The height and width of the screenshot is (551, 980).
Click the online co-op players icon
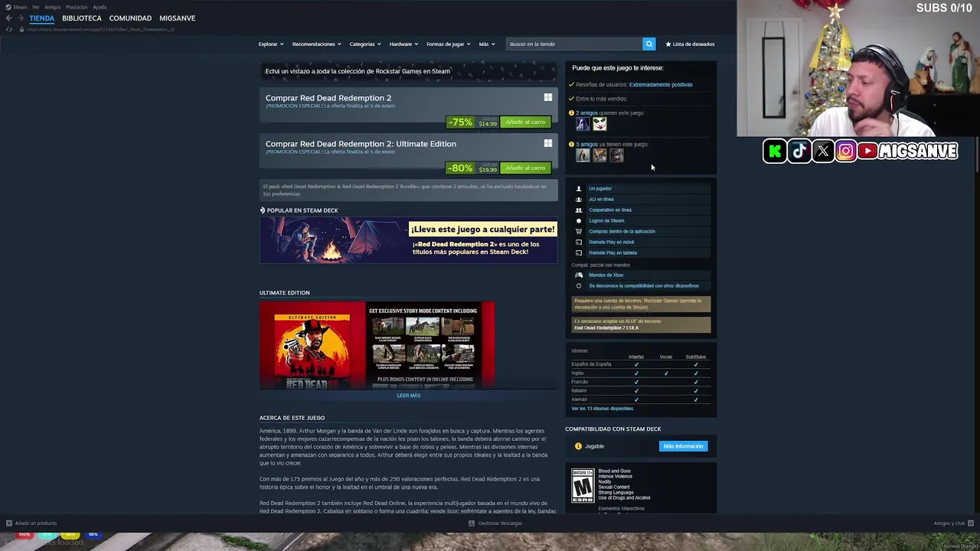(579, 210)
